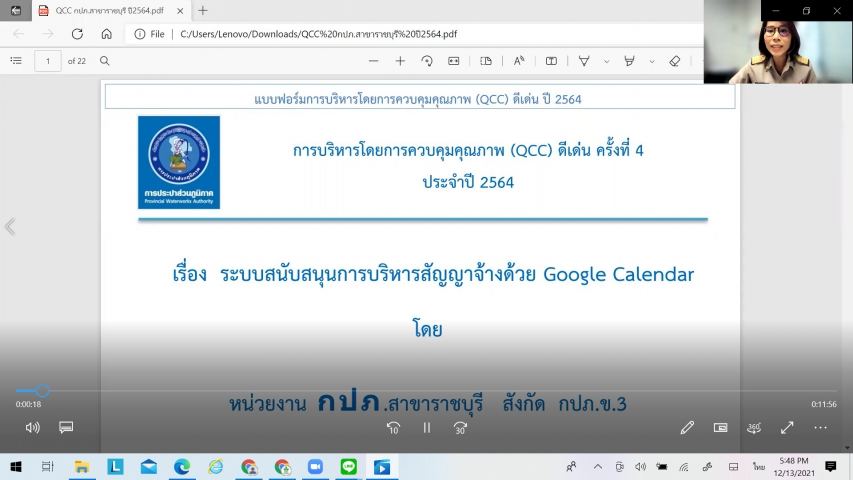
Task: Toggle 360 degree video mode
Action: (x=753, y=428)
